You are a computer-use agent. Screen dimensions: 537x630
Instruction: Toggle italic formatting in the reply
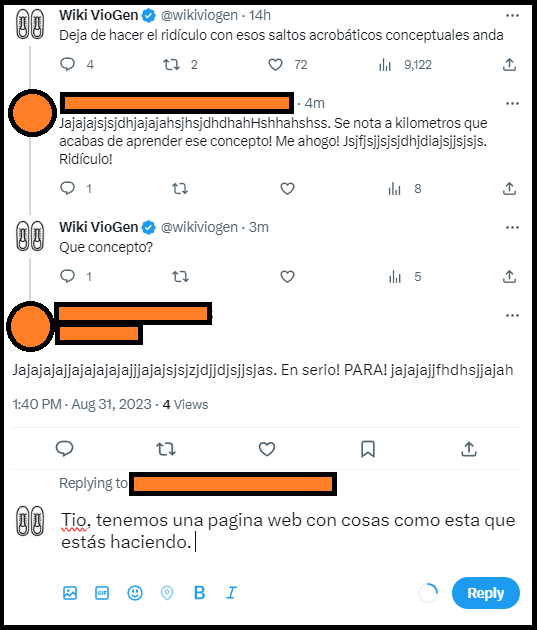coord(231,593)
